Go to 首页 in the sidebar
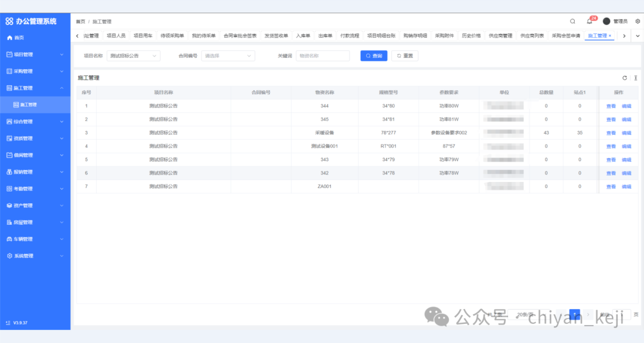Viewport: 644px width, 343px height. [x=19, y=38]
